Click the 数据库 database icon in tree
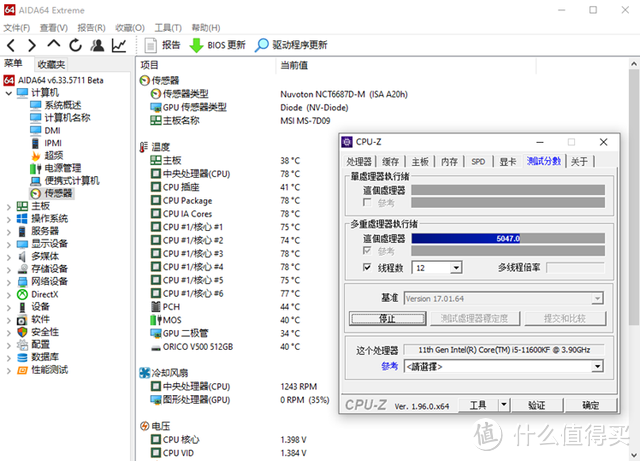640x461 pixels. point(22,357)
